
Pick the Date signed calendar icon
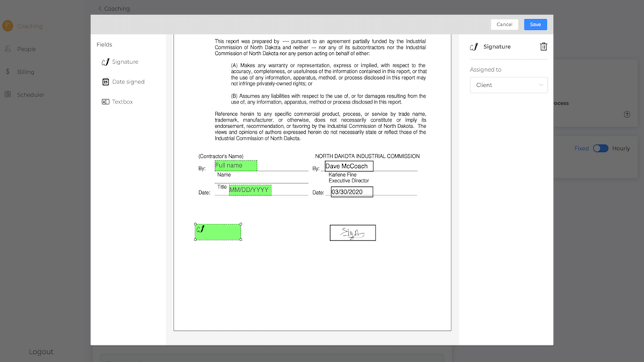(106, 82)
